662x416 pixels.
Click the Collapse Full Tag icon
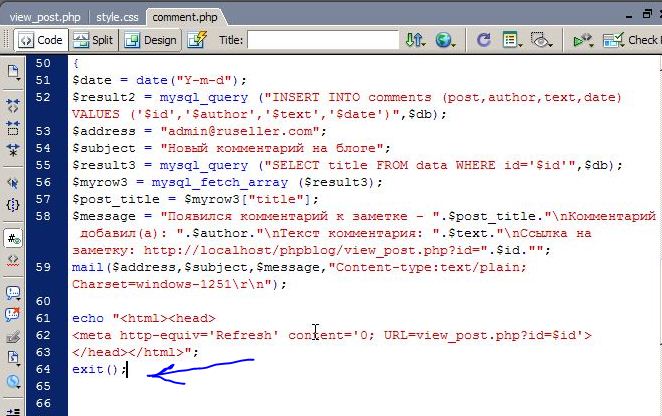[13, 106]
